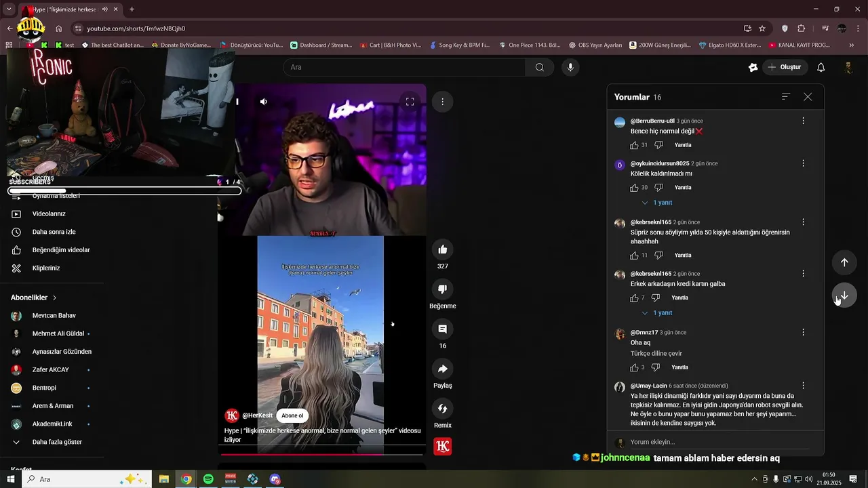This screenshot has width=868, height=488.
Task: Click the address bar URL
Action: (136, 28)
